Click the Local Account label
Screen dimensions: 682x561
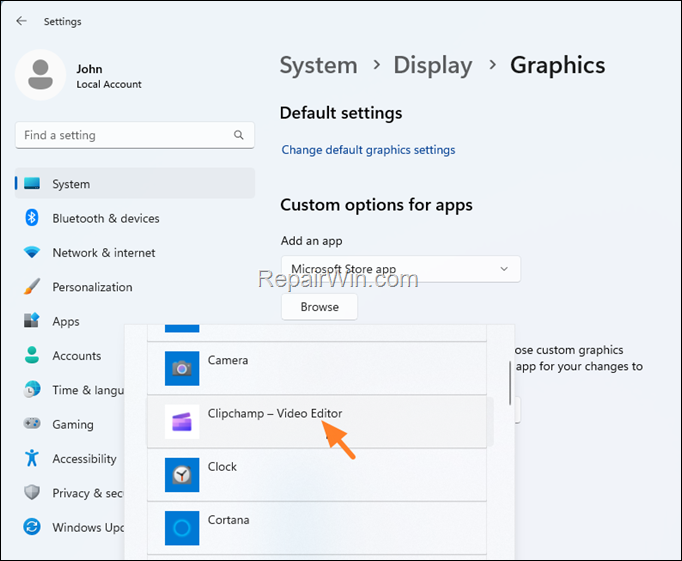(x=109, y=84)
